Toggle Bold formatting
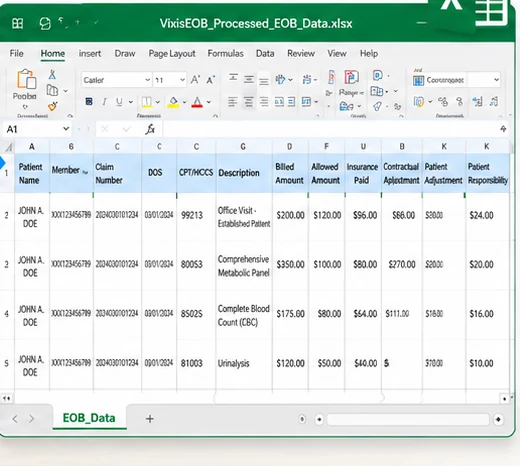The width and height of the screenshot is (520, 466). 89,102
